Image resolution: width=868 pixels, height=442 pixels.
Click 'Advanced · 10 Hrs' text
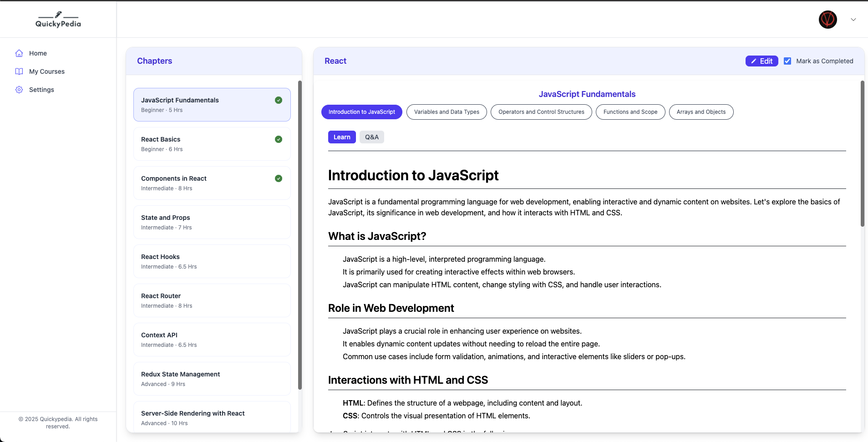click(x=164, y=423)
